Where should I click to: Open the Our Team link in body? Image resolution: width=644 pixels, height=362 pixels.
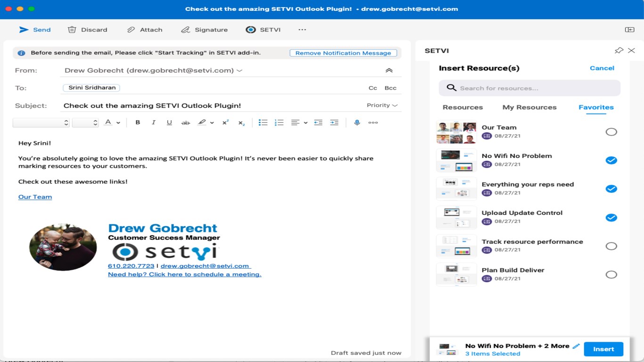35,197
